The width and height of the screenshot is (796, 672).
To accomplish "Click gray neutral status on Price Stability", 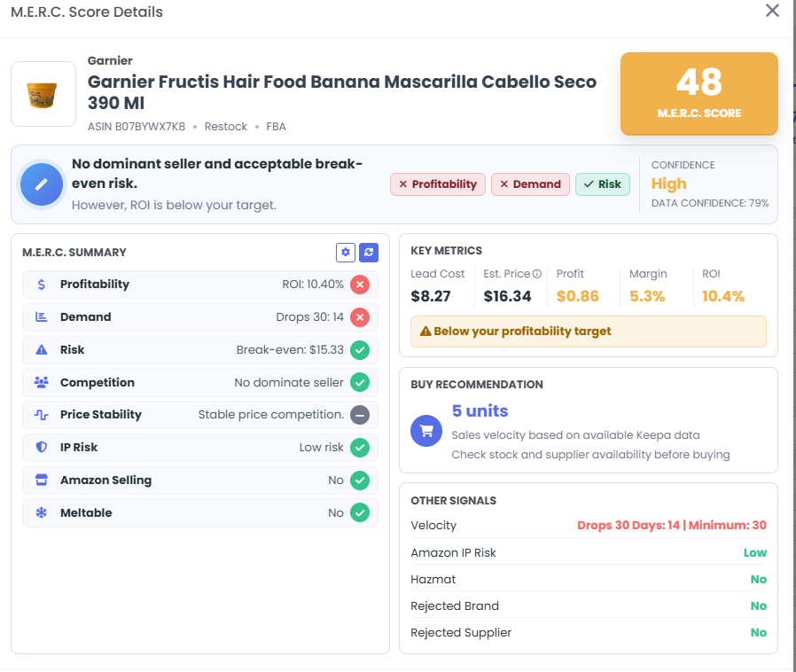I will coord(360,415).
